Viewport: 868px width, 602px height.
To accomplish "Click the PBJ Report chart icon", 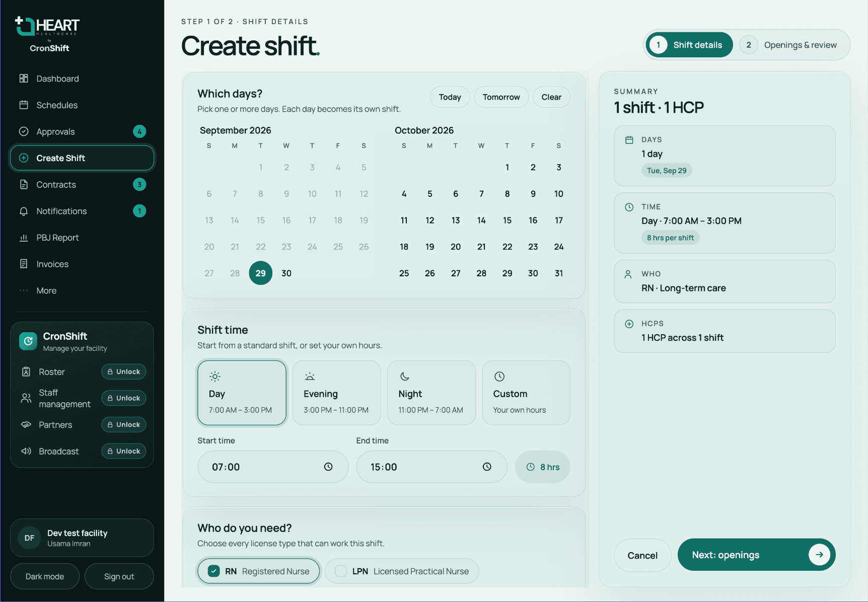I will pyautogui.click(x=24, y=238).
